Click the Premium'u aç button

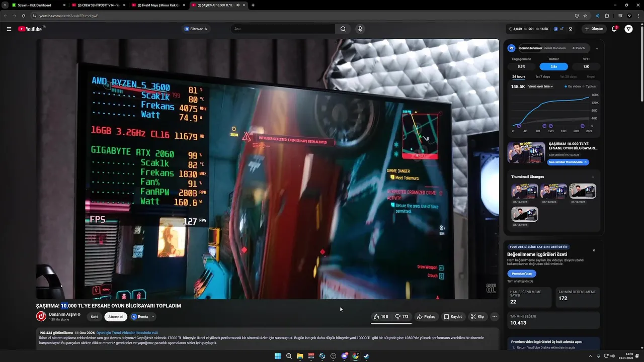click(x=522, y=274)
